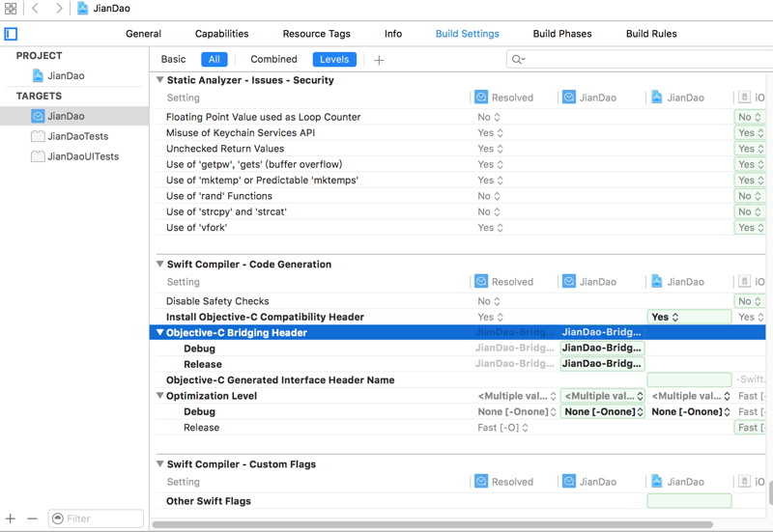Select the JianDaoTests target
Screen dimensions: 773x532
pos(77,136)
